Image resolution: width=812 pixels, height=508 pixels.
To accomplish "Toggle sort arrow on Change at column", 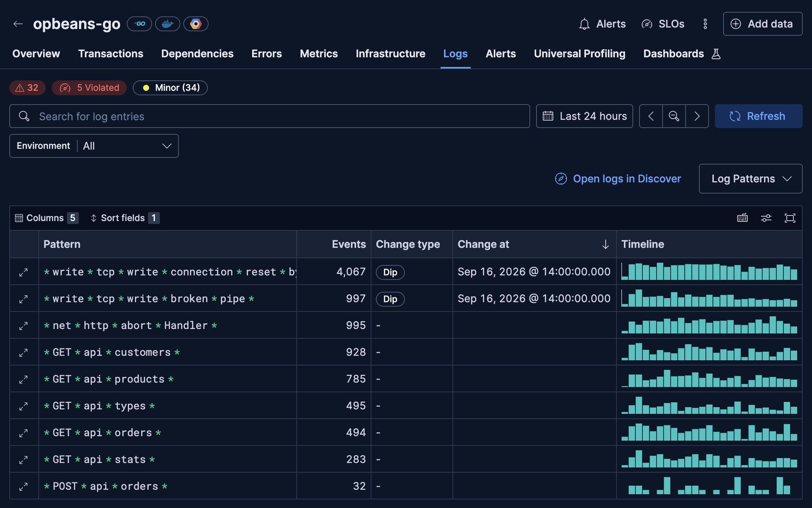I will click(x=605, y=244).
